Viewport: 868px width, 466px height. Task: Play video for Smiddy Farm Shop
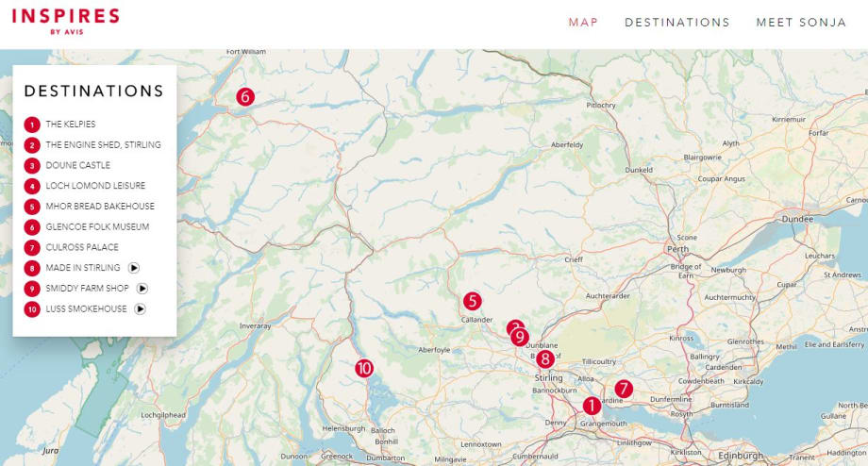142,289
